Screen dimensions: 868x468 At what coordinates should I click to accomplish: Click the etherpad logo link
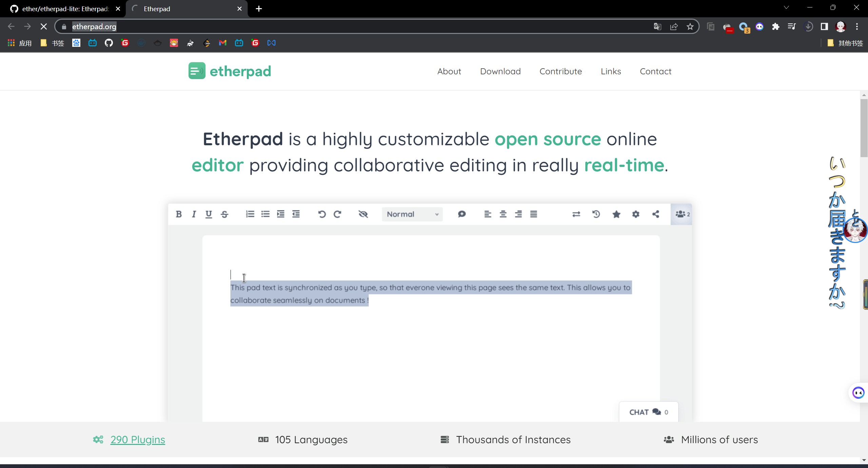click(x=230, y=71)
